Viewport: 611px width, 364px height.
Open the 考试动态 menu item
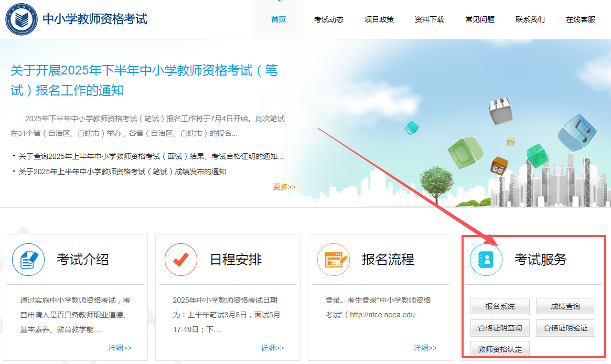[x=329, y=19]
